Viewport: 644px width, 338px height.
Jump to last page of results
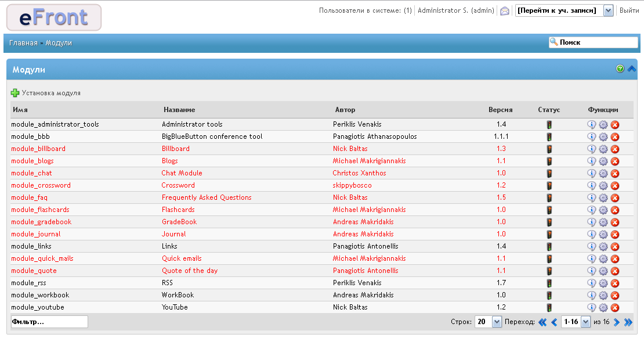(x=628, y=322)
